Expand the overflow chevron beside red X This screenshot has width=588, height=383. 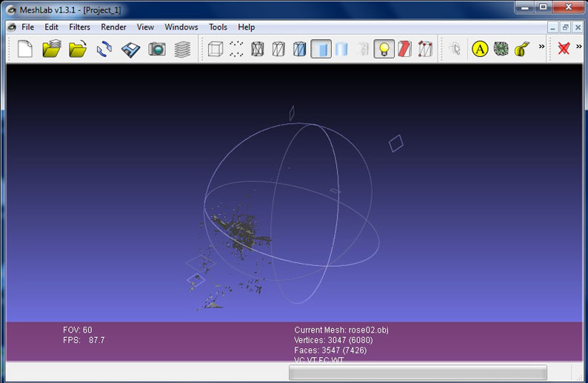click(578, 47)
